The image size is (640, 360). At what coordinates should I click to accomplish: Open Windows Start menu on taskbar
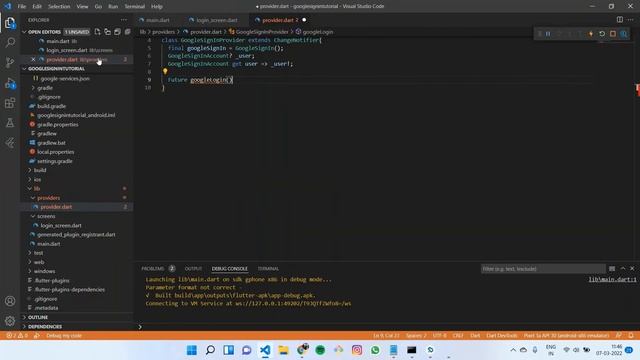coord(191,350)
